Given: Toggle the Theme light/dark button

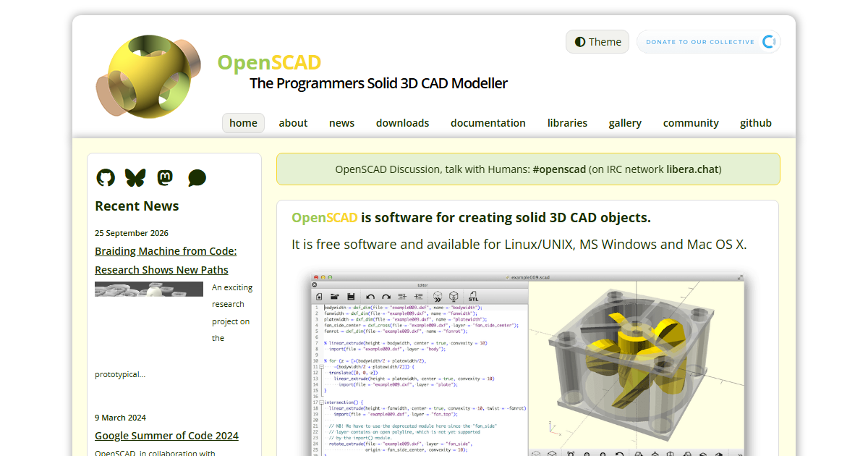Looking at the screenshot, I should (597, 42).
